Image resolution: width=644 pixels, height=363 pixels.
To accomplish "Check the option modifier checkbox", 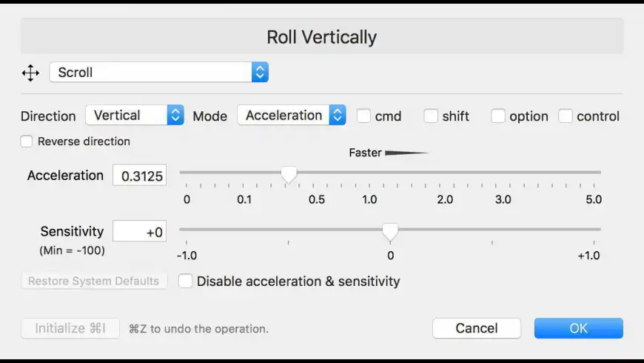I will click(497, 116).
